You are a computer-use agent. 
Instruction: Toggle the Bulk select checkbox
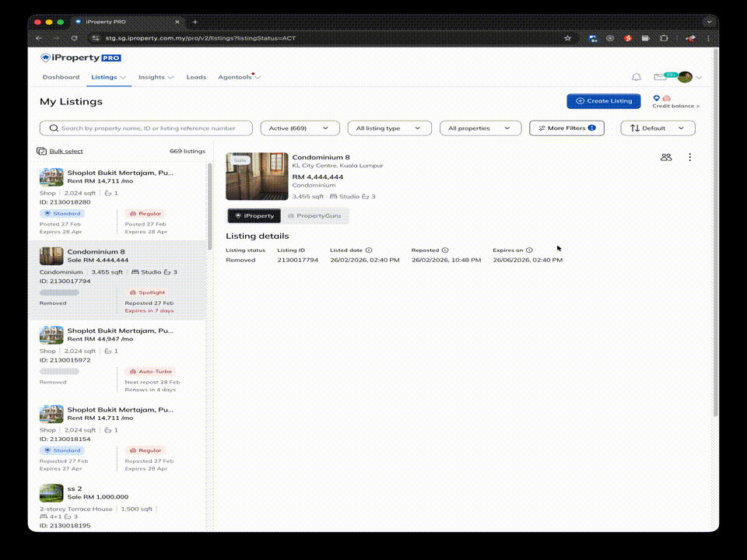(x=41, y=151)
